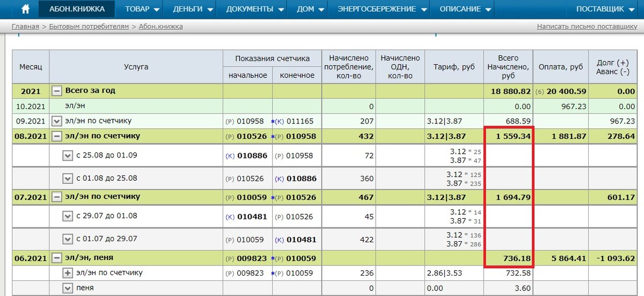Collapse the Всего за год row

pyautogui.click(x=56, y=91)
